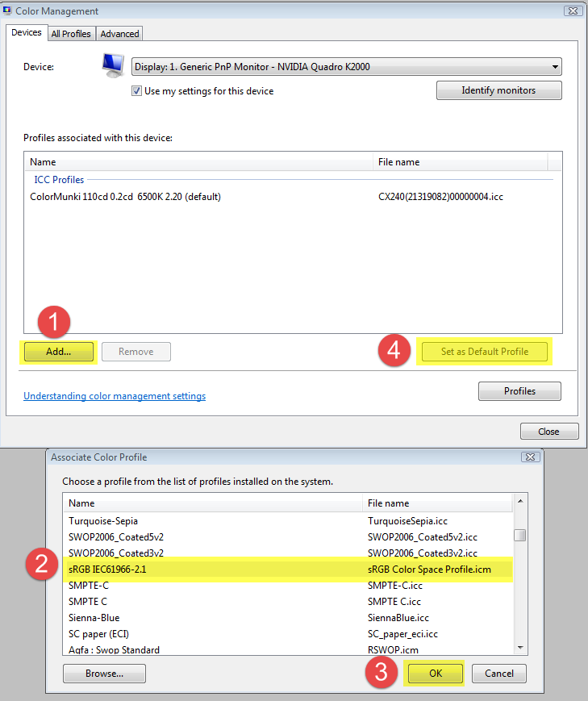This screenshot has height=701, width=588.
Task: Sort Associate dialog list by File name header
Action: point(437,503)
